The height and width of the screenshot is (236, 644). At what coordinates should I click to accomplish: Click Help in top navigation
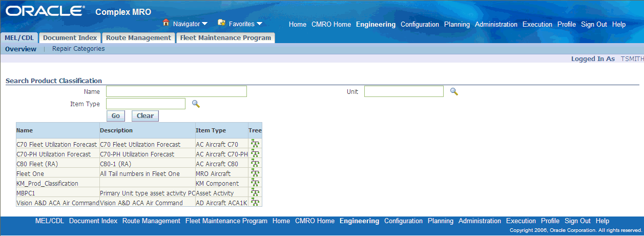point(619,25)
